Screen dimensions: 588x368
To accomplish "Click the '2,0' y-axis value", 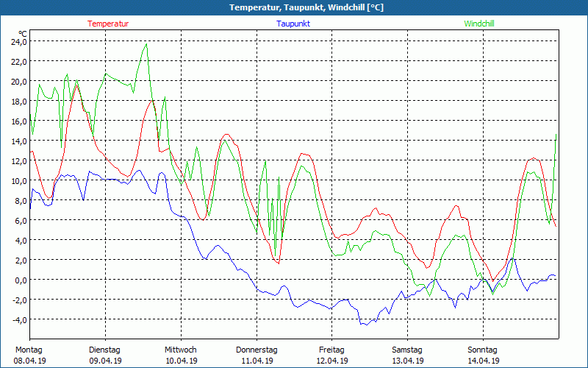I will coord(21,261).
